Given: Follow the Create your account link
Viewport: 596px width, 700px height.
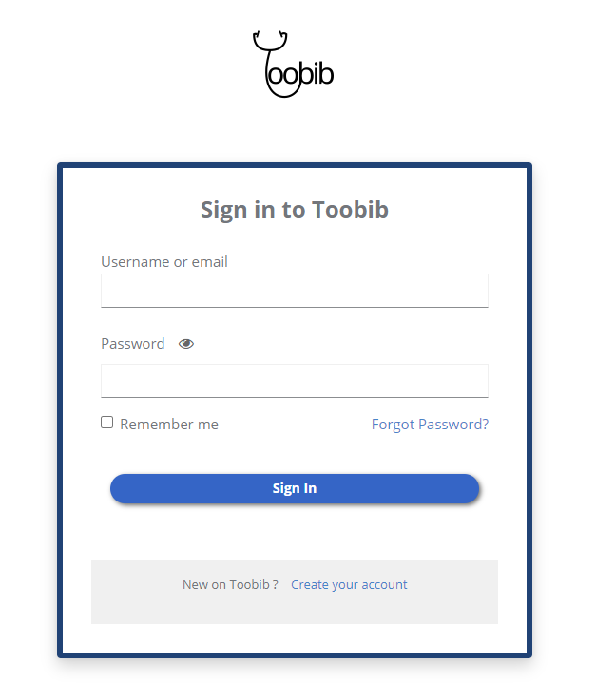Looking at the screenshot, I should [x=349, y=585].
